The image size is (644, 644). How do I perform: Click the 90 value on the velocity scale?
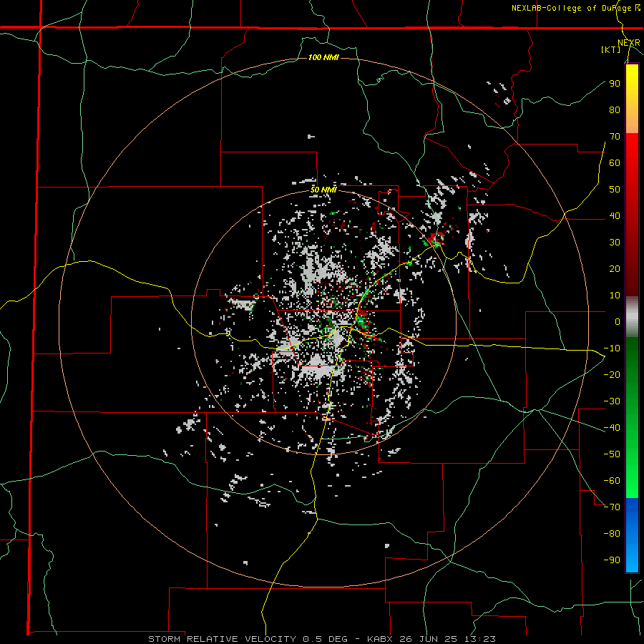pyautogui.click(x=615, y=84)
